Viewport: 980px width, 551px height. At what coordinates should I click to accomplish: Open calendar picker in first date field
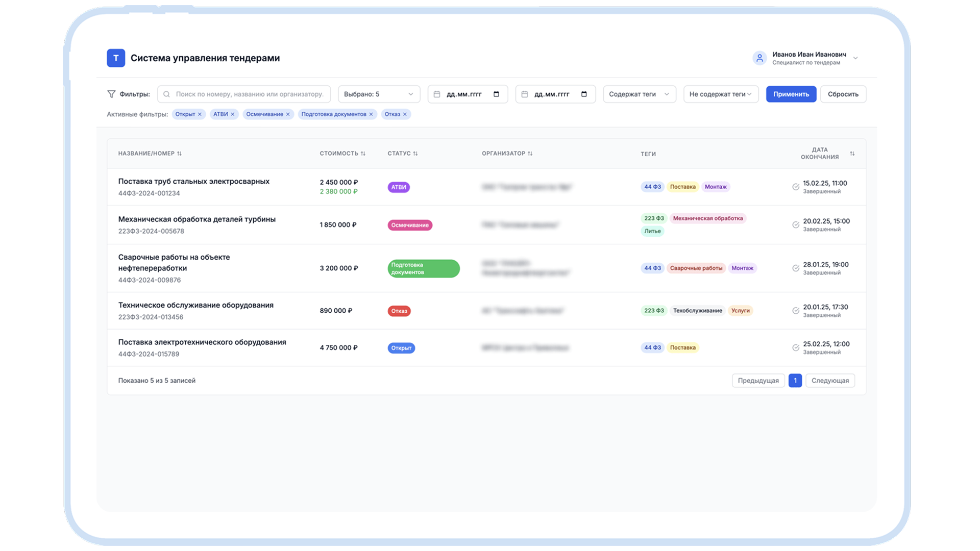tap(496, 94)
